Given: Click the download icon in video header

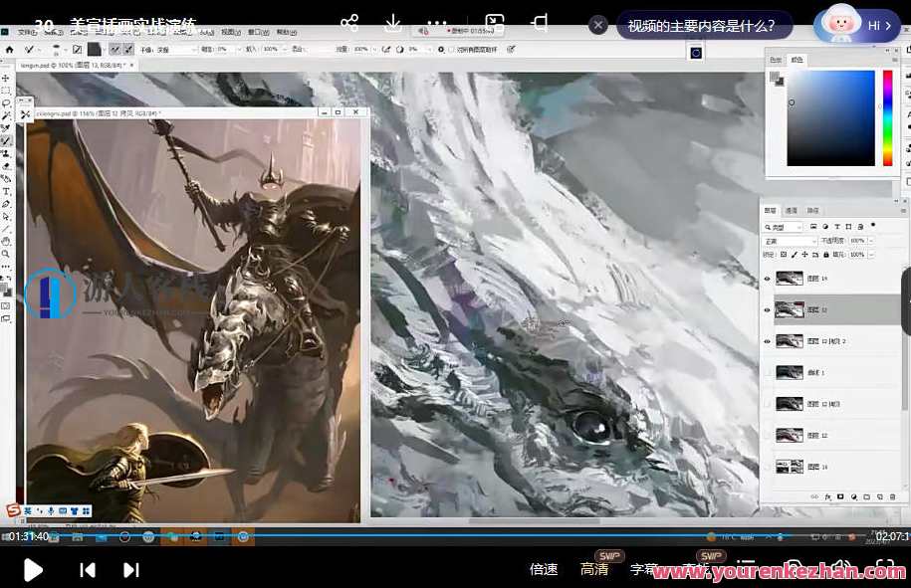Looking at the screenshot, I should tap(393, 23).
